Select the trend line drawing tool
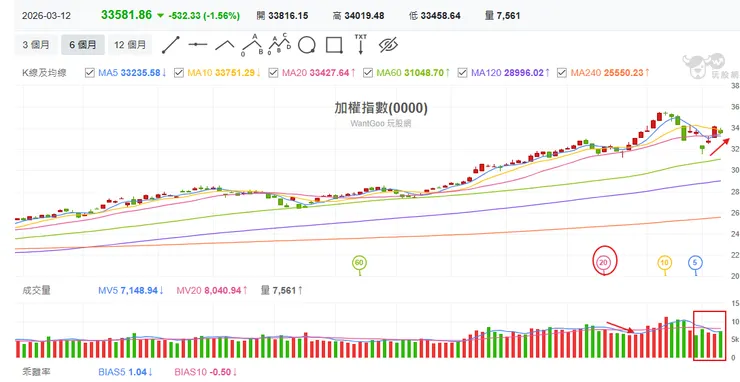 pos(171,45)
